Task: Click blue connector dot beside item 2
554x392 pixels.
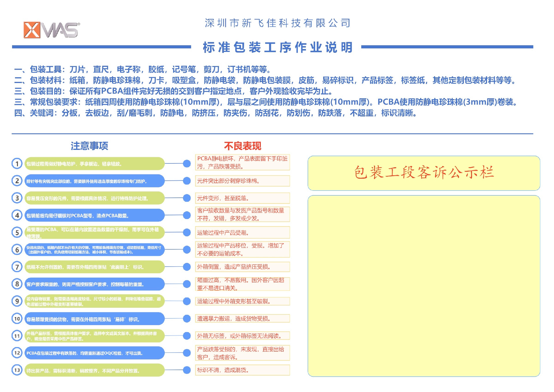Action: point(187,181)
